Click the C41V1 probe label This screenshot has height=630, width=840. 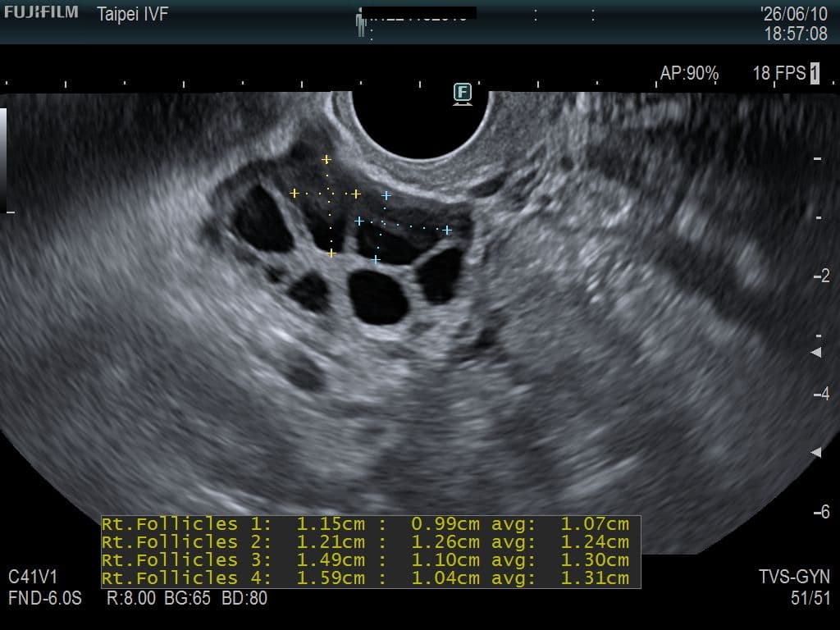click(x=33, y=577)
